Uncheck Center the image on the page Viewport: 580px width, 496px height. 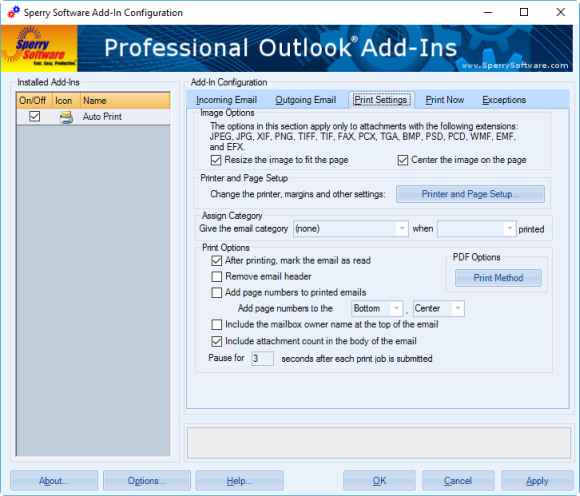coord(403,160)
